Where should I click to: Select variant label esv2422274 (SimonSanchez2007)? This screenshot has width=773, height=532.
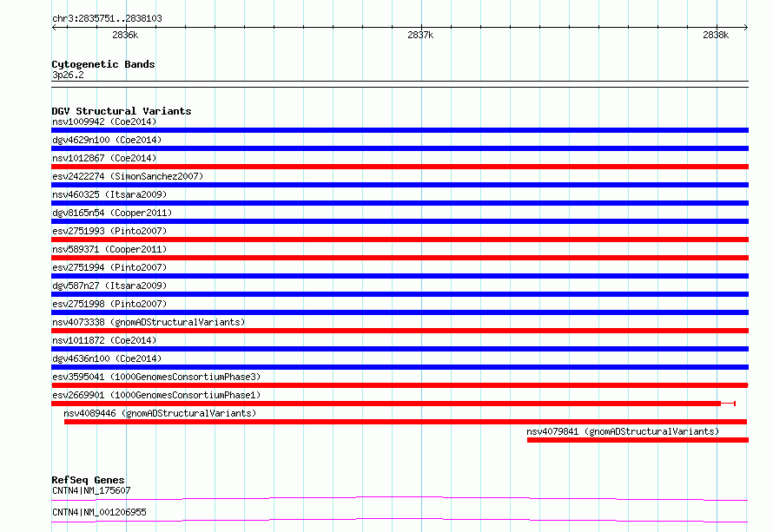pos(128,176)
